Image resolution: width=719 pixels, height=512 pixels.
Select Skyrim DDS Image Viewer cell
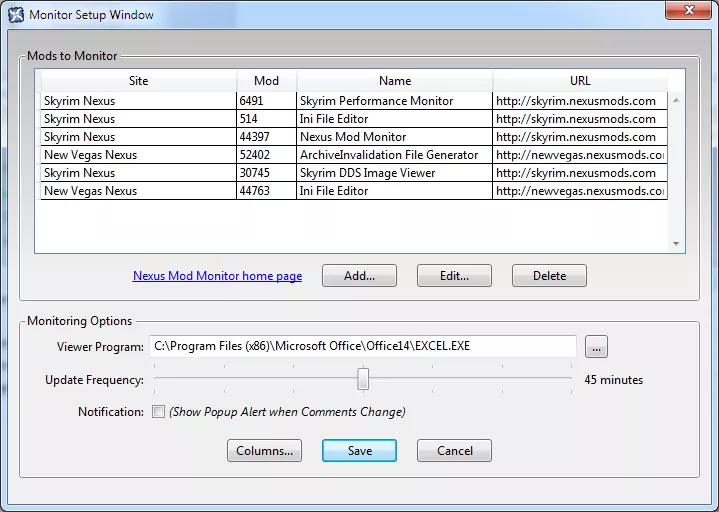[x=394, y=173]
